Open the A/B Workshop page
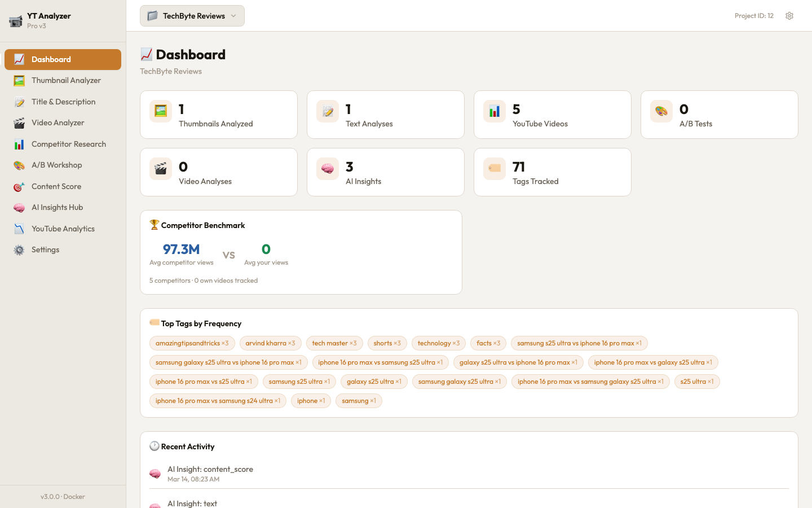Image resolution: width=812 pixels, height=508 pixels. pos(63,165)
